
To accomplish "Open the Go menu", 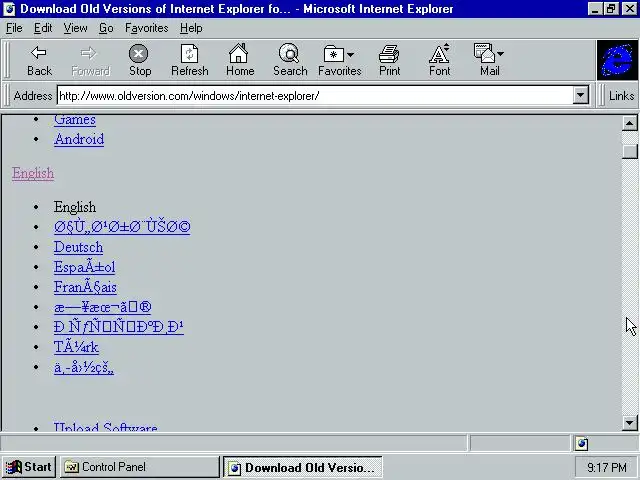I will tap(106, 28).
